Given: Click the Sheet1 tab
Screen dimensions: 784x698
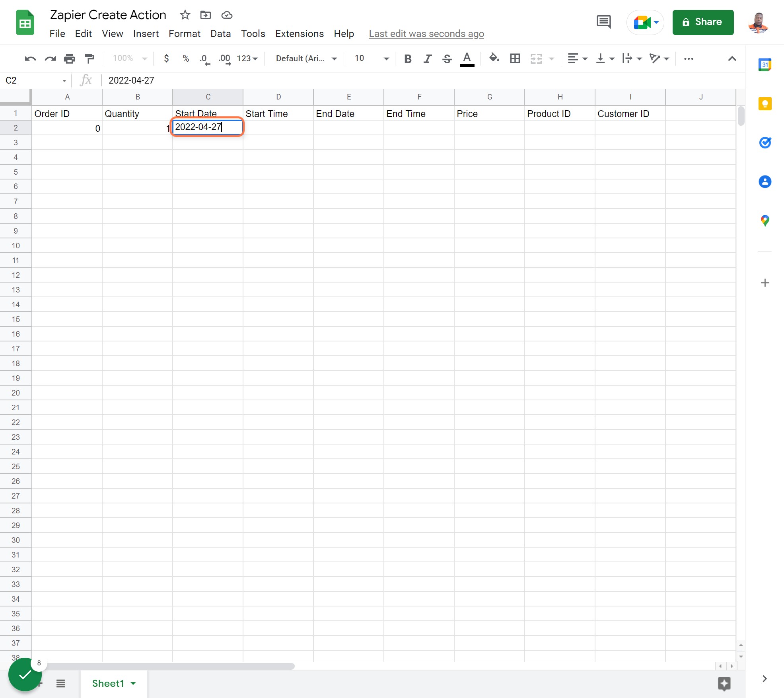Looking at the screenshot, I should coord(113,683).
